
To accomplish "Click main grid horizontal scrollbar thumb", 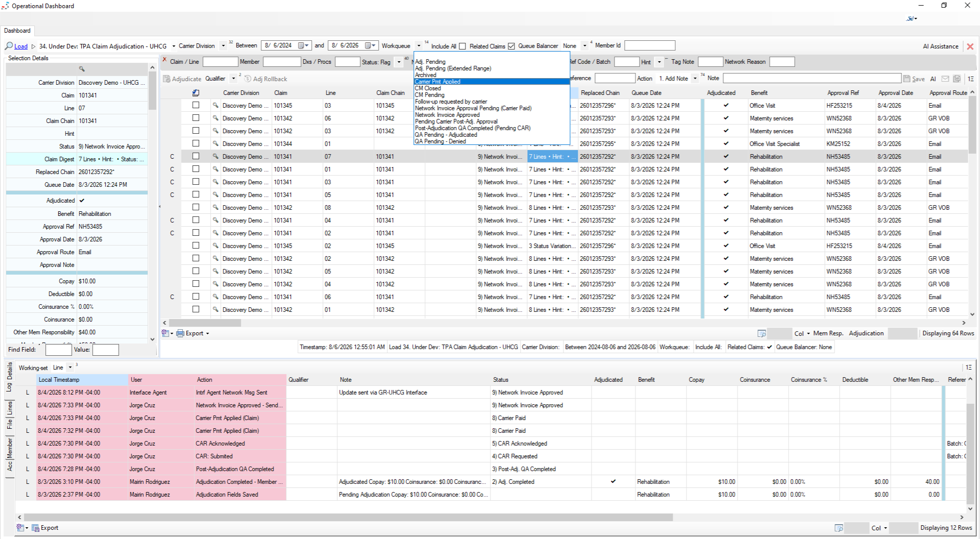I will point(205,323).
